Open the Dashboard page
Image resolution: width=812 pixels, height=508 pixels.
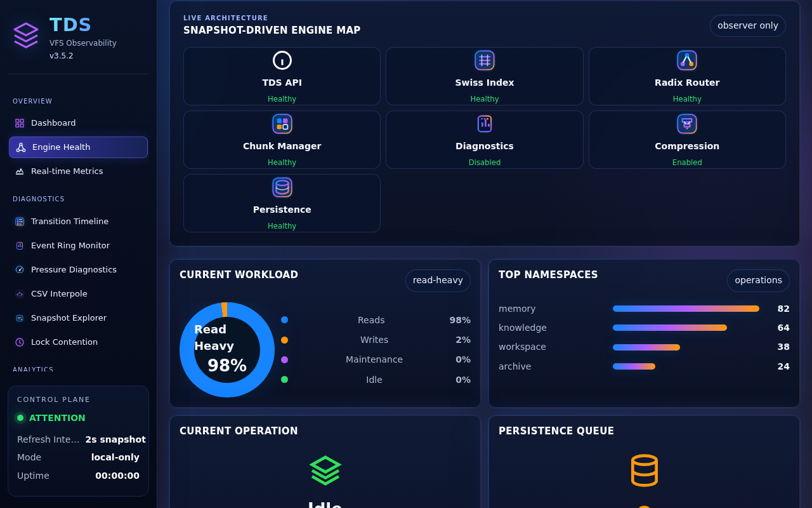(78, 123)
